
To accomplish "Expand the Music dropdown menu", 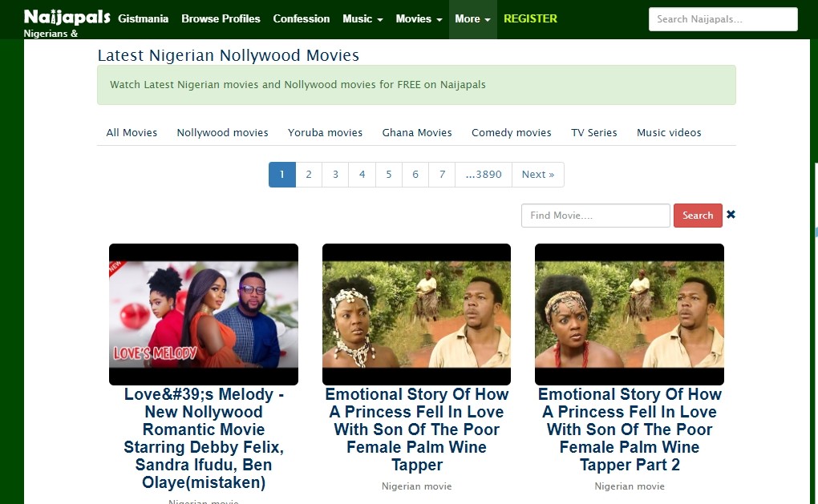I will coord(362,18).
